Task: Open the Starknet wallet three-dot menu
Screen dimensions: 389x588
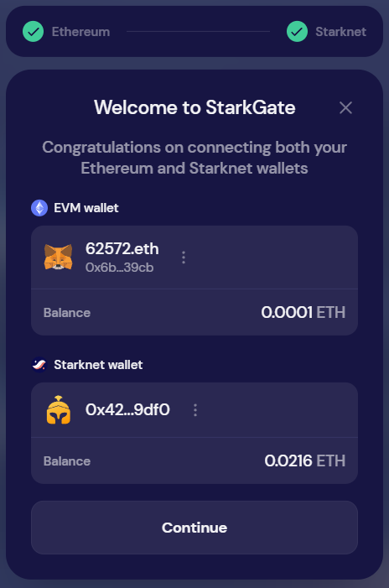Action: coord(195,410)
